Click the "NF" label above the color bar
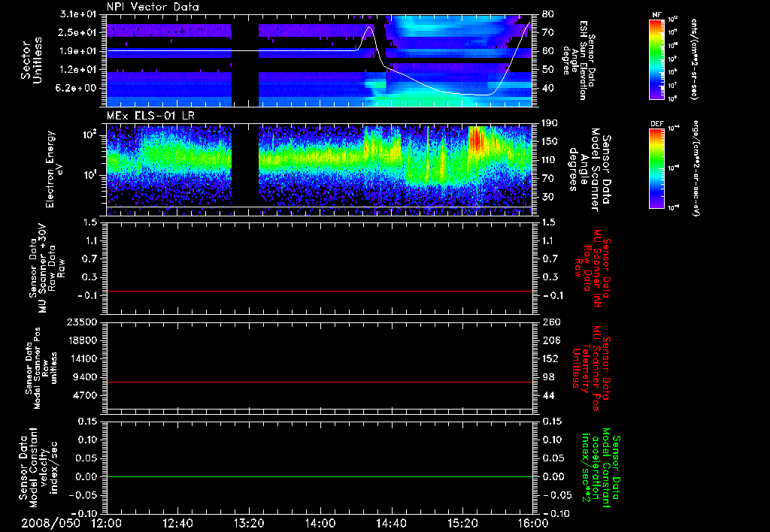This screenshot has height=532, width=770. [656, 15]
